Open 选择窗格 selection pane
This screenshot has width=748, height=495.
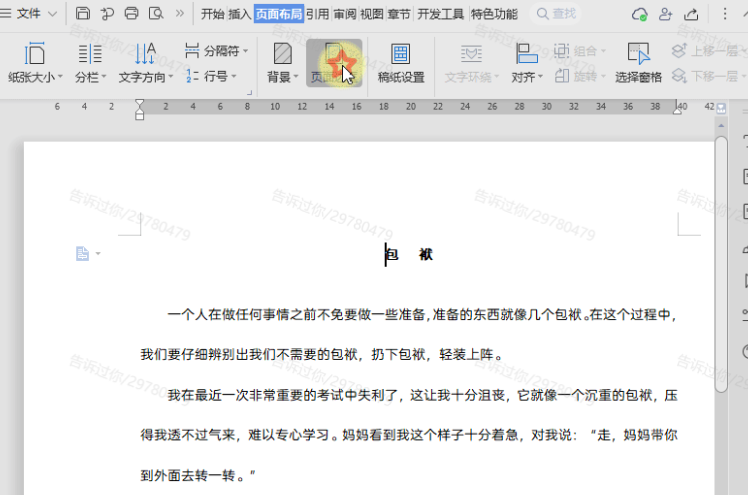638,62
